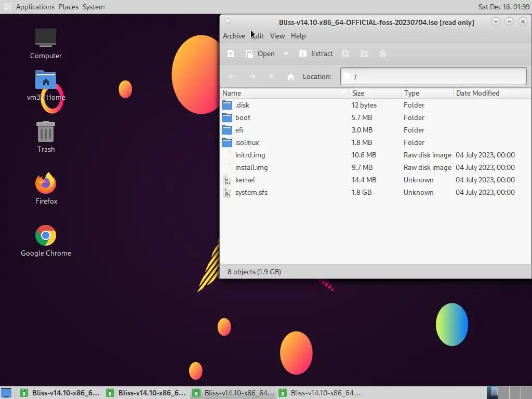This screenshot has width=532, height=399.
Task: Click the show desktop button in the bottom panel
Action: 6,393
